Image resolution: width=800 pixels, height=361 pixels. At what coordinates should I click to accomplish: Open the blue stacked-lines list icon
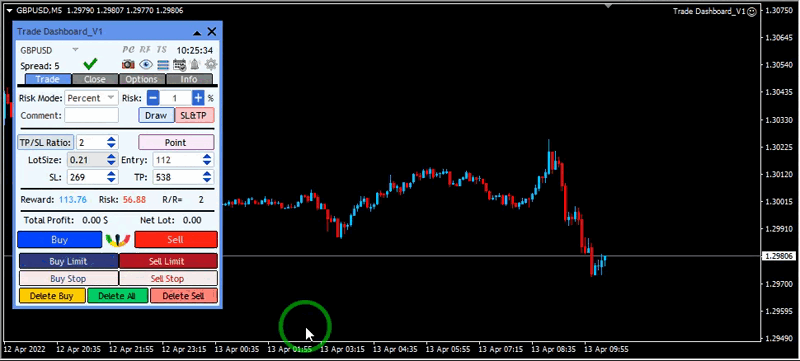[x=163, y=65]
